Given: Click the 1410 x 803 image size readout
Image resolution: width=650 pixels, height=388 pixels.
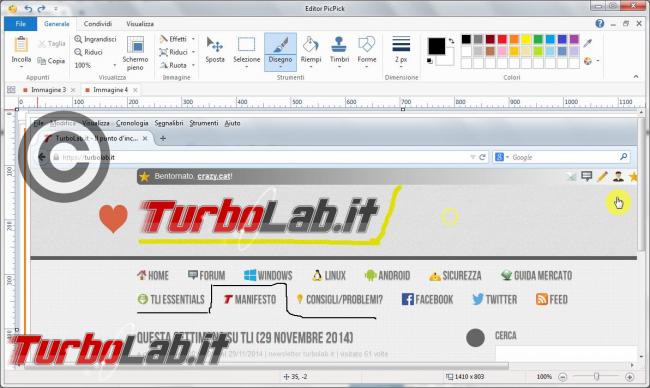Looking at the screenshot, I should 465,376.
